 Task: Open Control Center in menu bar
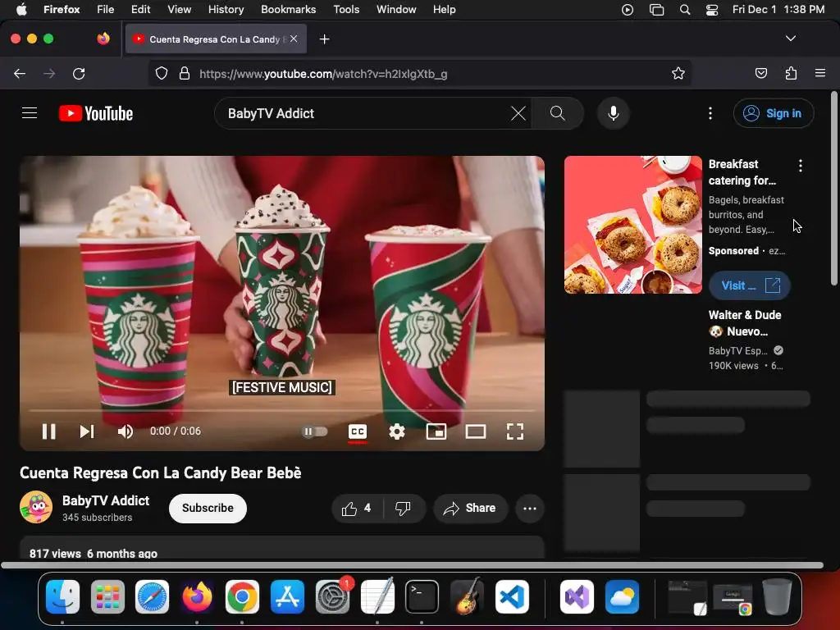click(x=712, y=9)
